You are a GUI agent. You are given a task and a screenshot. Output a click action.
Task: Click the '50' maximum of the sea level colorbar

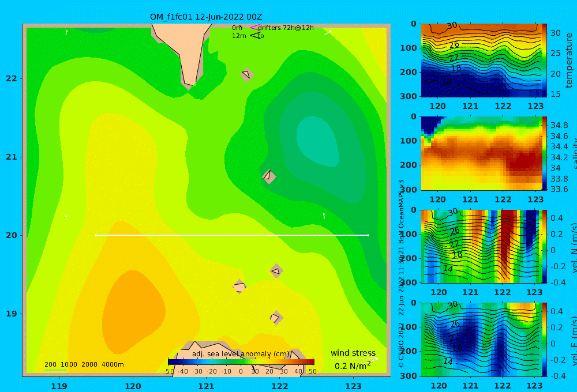(x=312, y=371)
